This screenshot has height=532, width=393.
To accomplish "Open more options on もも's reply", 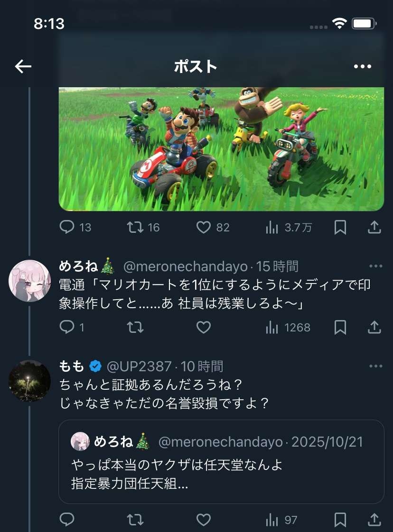I will point(376,366).
